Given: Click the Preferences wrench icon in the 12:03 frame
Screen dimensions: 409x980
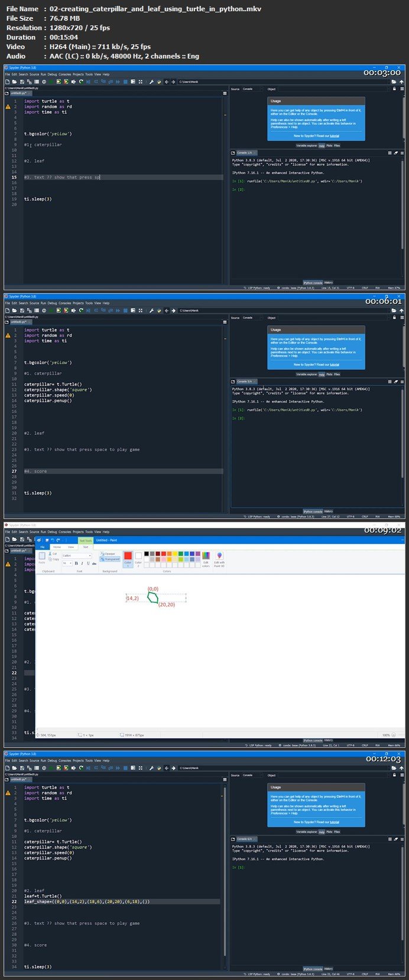Looking at the screenshot, I should (x=151, y=768).
